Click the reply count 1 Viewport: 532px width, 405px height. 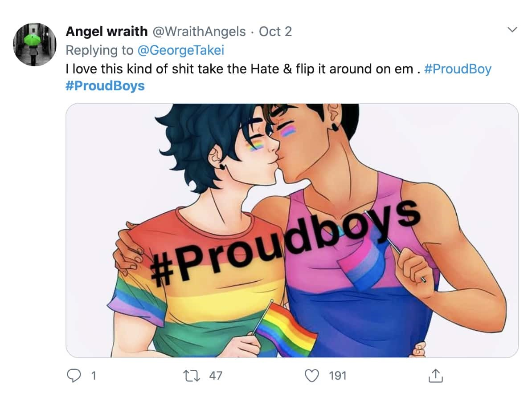(x=94, y=376)
